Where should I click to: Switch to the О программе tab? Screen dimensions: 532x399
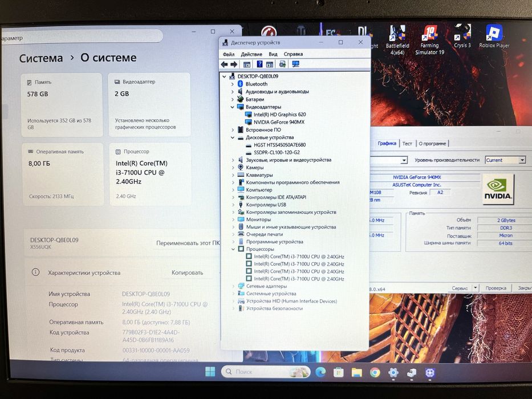pyautogui.click(x=432, y=144)
